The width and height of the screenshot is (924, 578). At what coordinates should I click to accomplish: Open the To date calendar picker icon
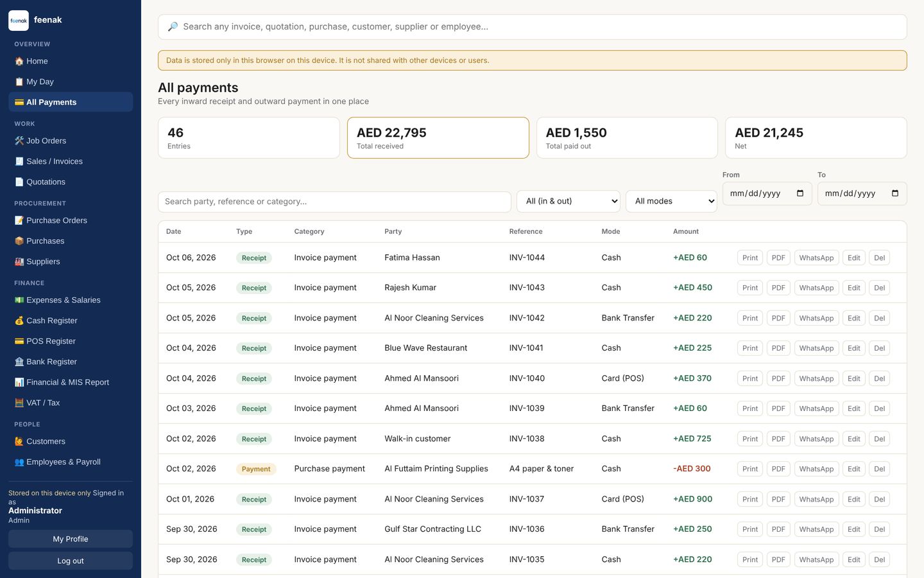pyautogui.click(x=895, y=193)
